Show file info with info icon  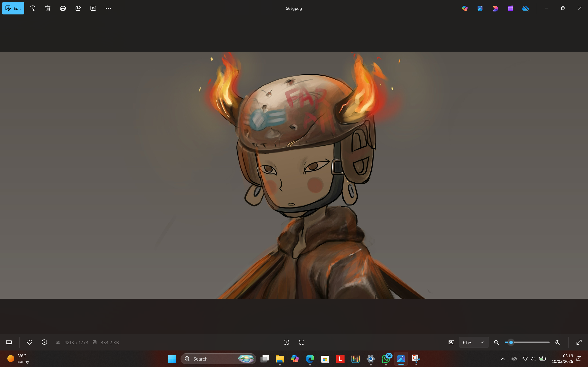45,342
